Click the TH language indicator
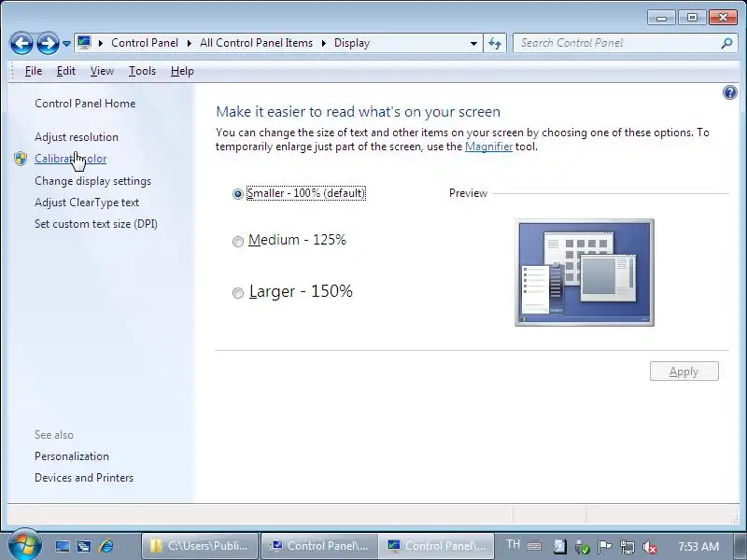Viewport: 747px width, 560px height. (513, 544)
